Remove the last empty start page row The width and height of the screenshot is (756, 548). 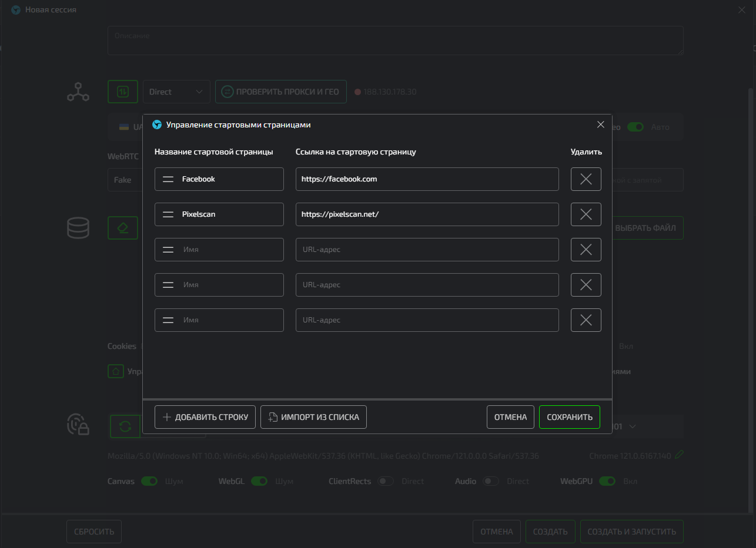[x=586, y=320]
